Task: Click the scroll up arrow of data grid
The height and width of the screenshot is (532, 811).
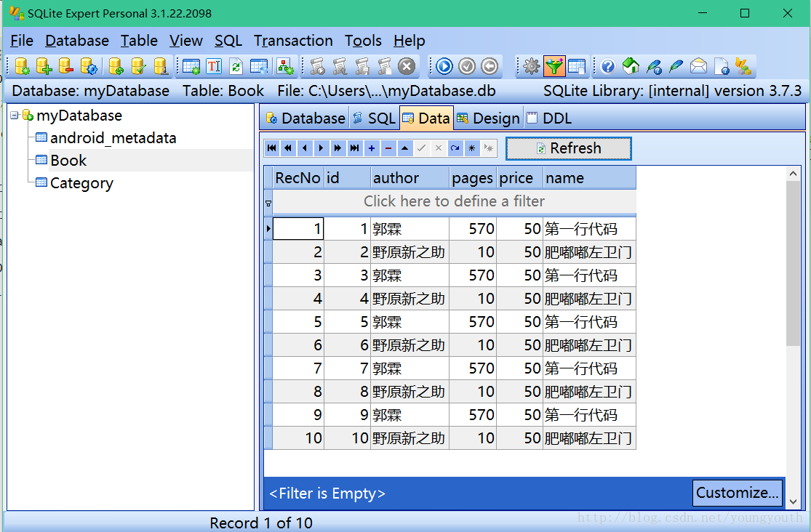Action: [x=793, y=174]
